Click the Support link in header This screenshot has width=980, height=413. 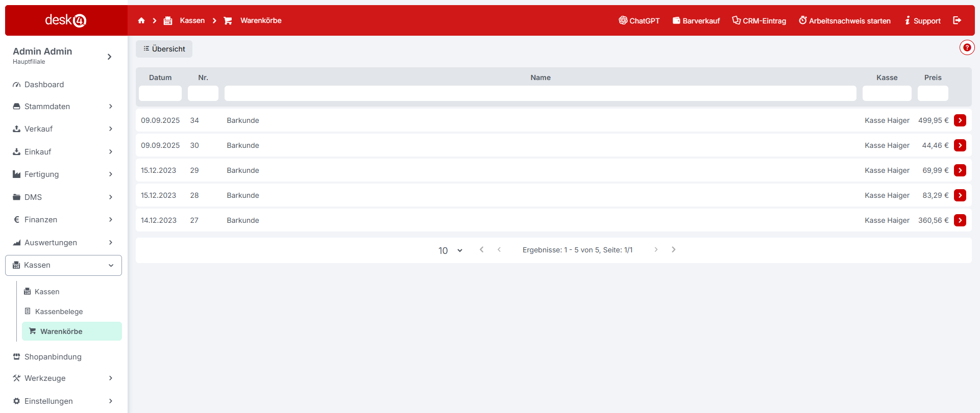pos(922,20)
